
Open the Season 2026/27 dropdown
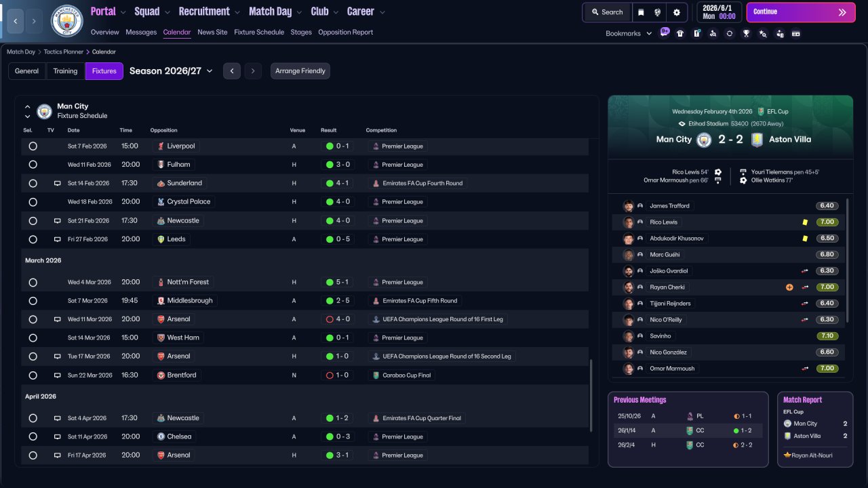(x=171, y=71)
